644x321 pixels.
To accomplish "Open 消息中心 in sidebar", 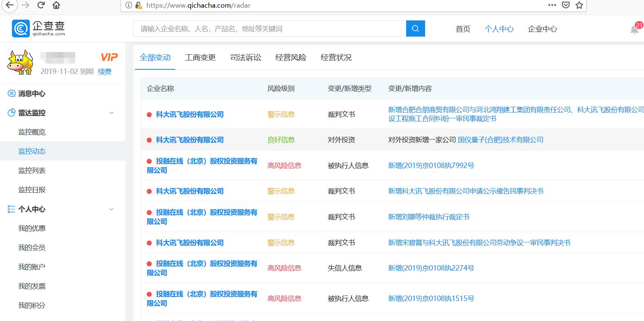I will point(32,94).
